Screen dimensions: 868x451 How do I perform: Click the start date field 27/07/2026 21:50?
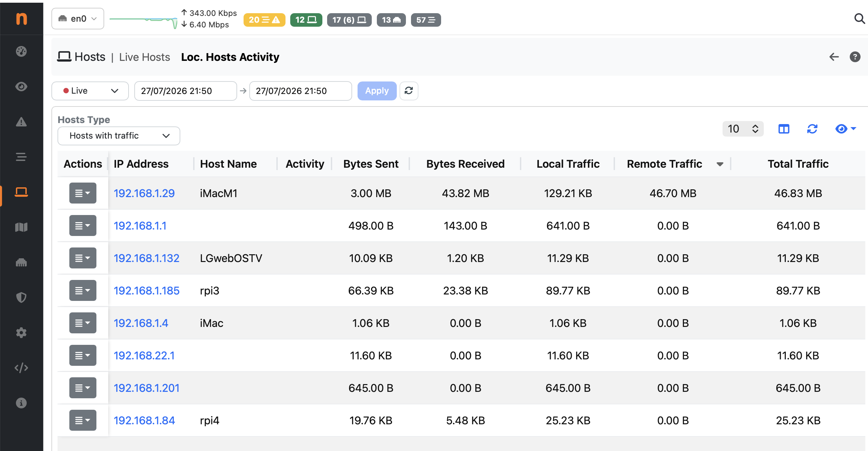[185, 91]
